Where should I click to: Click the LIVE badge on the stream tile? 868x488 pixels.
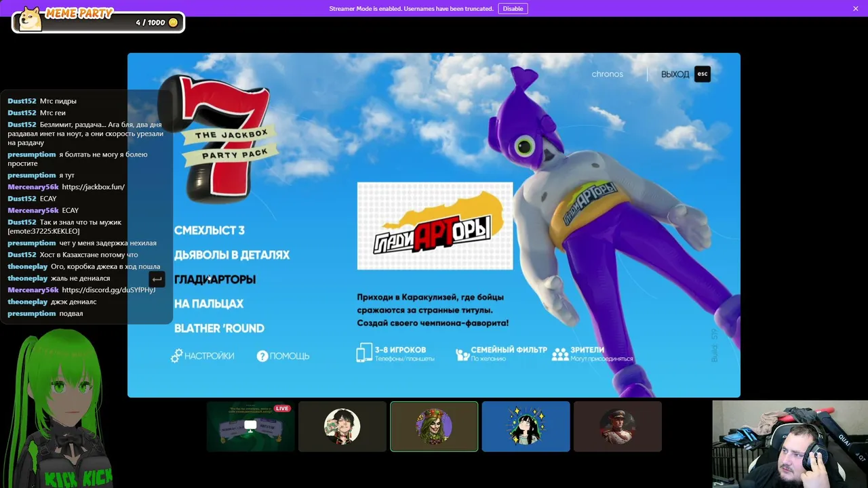[x=282, y=409]
